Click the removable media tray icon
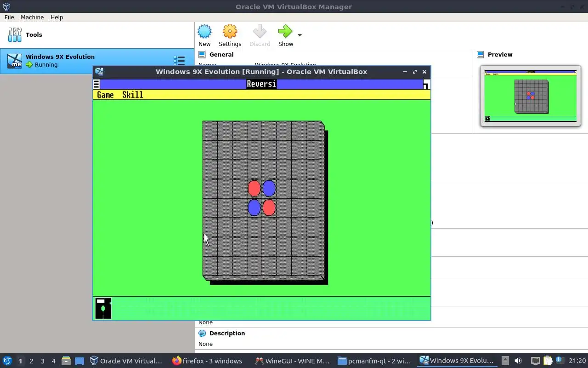The height and width of the screenshot is (368, 588). click(505, 361)
